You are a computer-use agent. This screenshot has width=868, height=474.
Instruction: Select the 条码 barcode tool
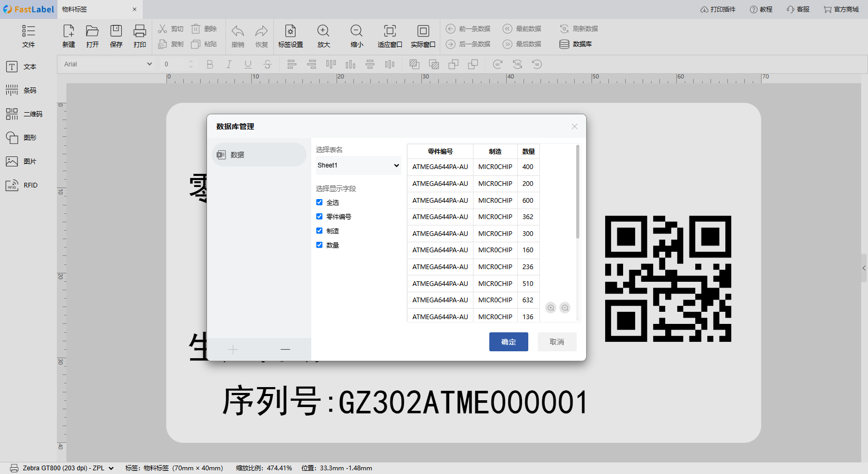(x=21, y=91)
